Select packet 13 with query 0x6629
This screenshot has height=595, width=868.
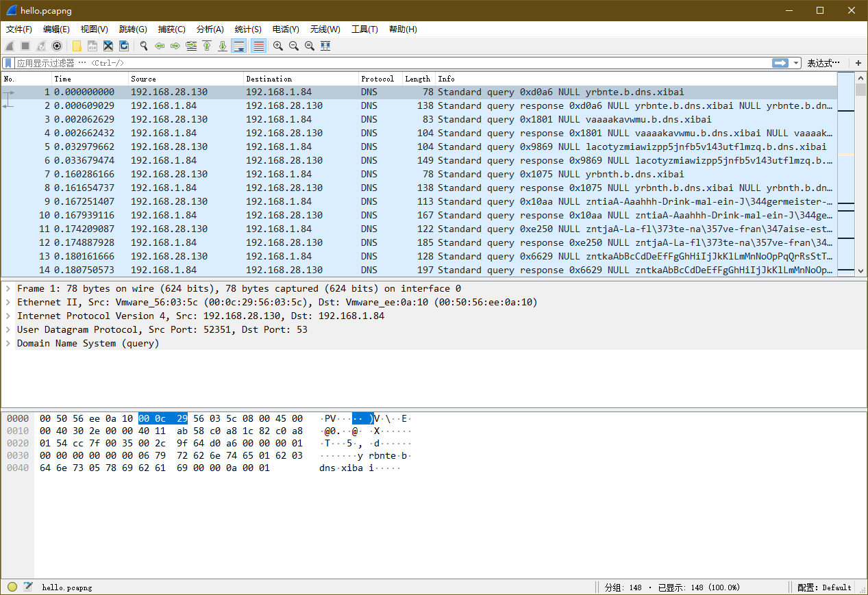[x=419, y=256]
